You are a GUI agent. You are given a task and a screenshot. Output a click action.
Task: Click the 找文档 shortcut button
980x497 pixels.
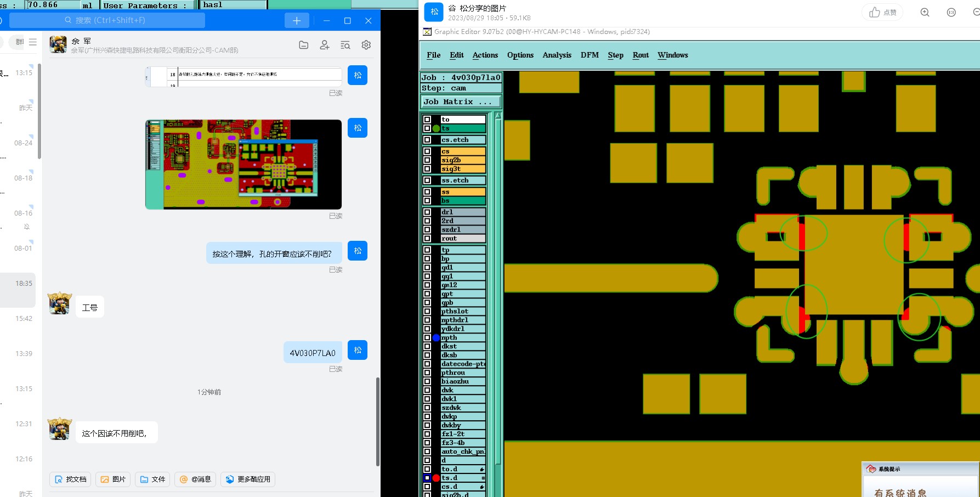[x=71, y=479]
